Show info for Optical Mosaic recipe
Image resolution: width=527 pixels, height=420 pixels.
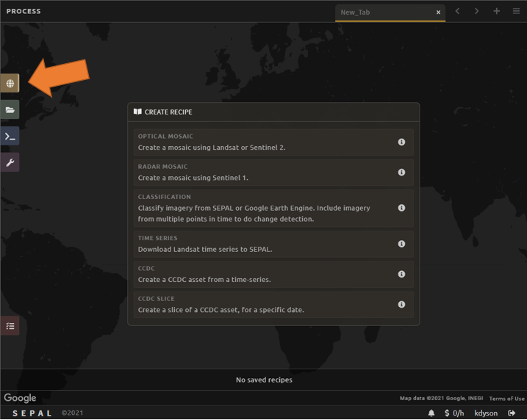click(401, 142)
